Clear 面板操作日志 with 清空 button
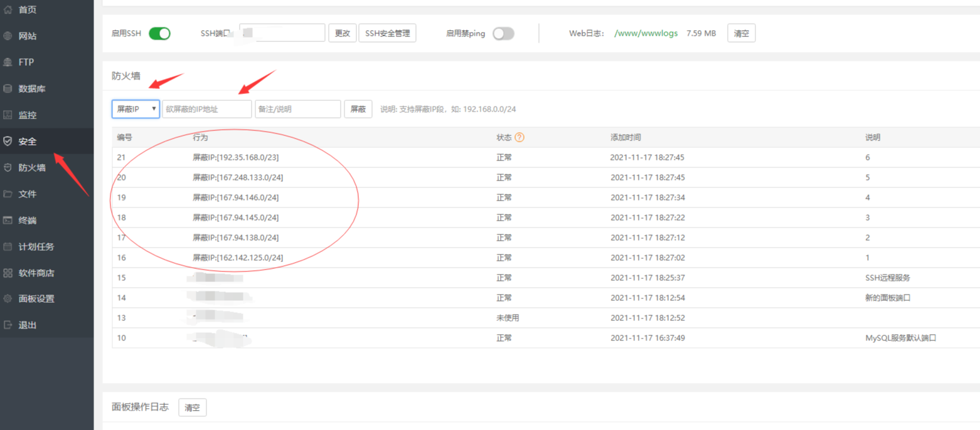This screenshot has width=980, height=430. 192,407
